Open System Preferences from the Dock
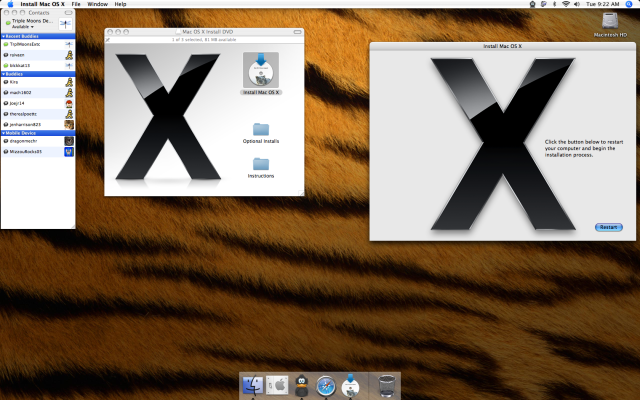 pyautogui.click(x=277, y=385)
